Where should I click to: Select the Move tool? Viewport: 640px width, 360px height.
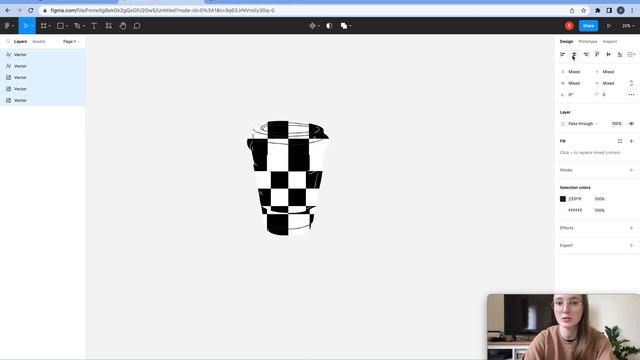[x=25, y=26]
